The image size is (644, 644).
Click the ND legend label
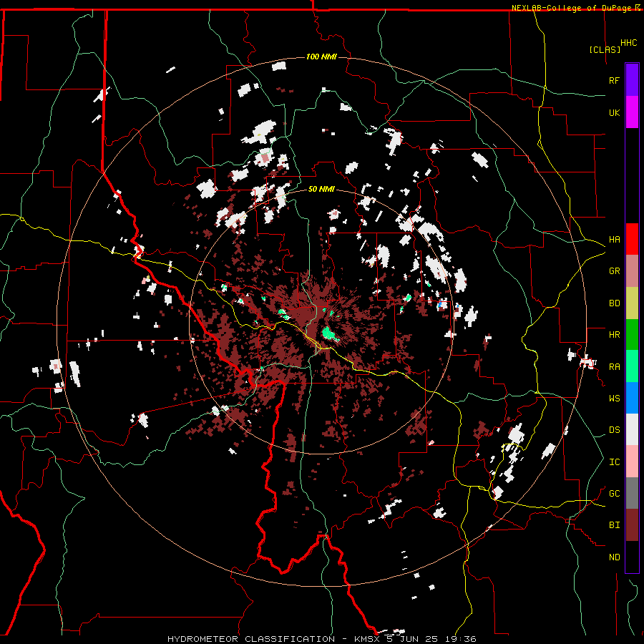[x=614, y=557]
